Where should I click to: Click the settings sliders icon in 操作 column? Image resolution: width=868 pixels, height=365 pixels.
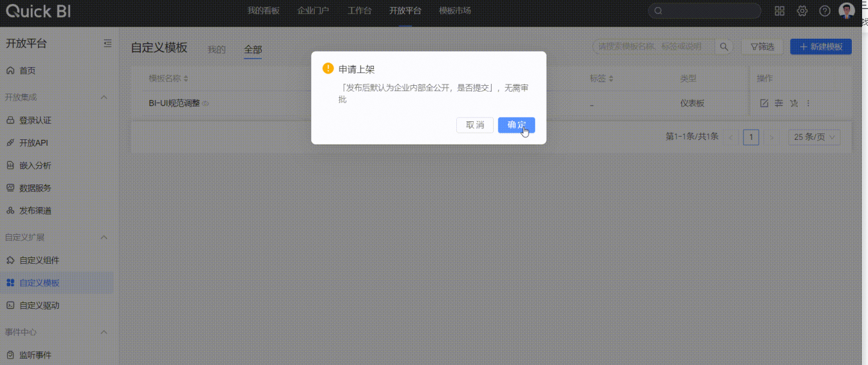pyautogui.click(x=779, y=103)
